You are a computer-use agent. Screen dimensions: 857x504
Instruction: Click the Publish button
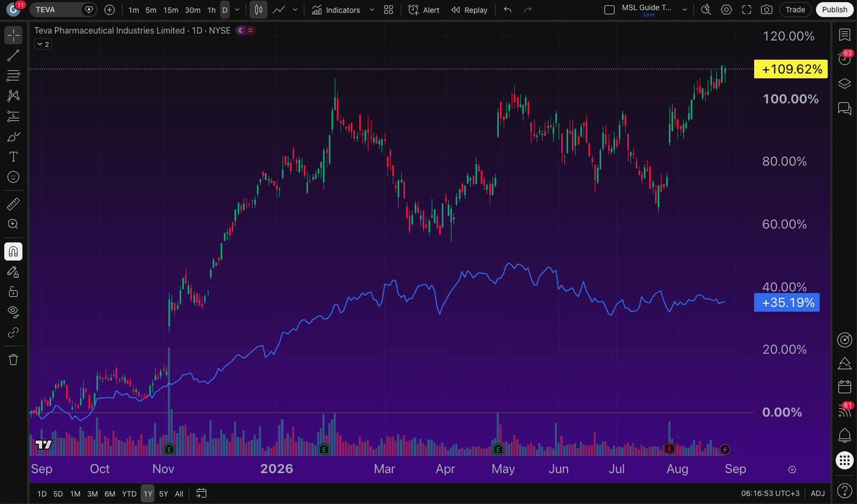point(834,10)
